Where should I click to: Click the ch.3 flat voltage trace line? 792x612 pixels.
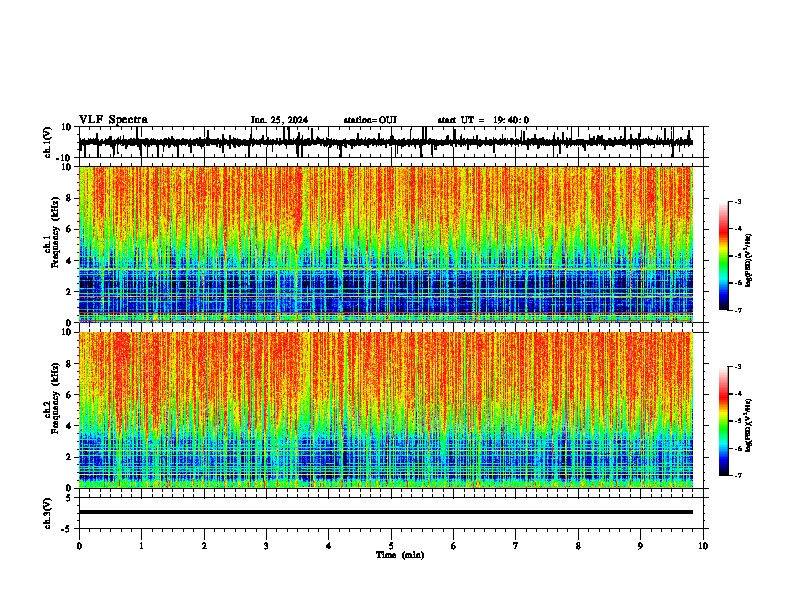386,512
